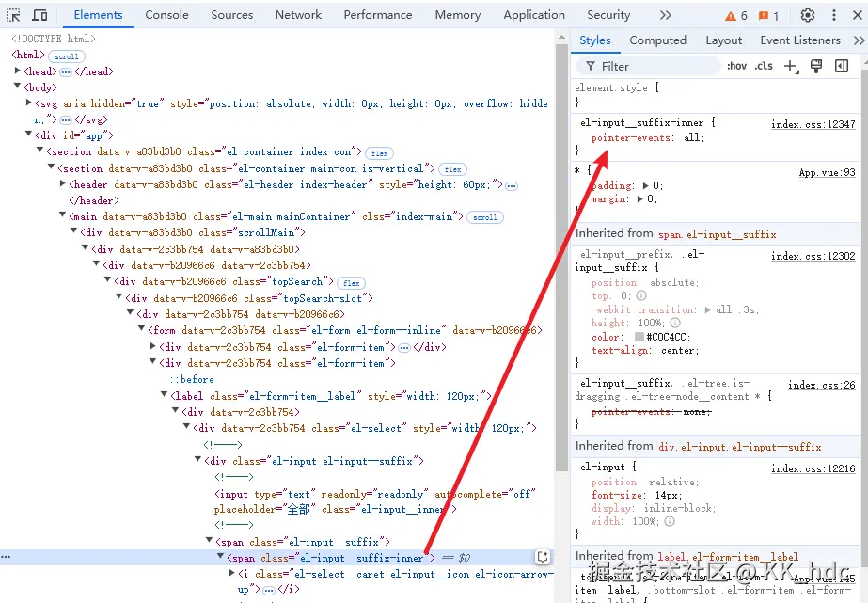Switch to the Memory tab
Image resolution: width=868 pixels, height=603 pixels.
(x=458, y=15)
